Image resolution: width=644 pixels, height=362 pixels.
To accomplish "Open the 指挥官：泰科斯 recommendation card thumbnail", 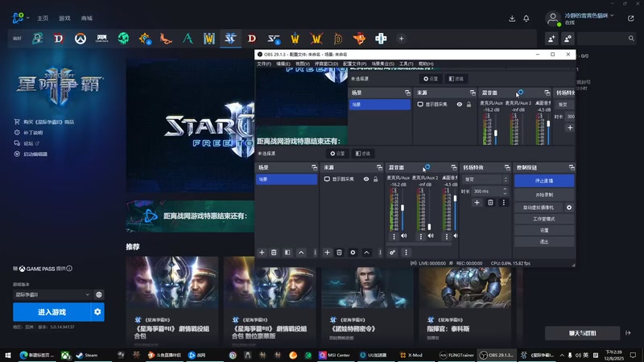I will pos(465,282).
